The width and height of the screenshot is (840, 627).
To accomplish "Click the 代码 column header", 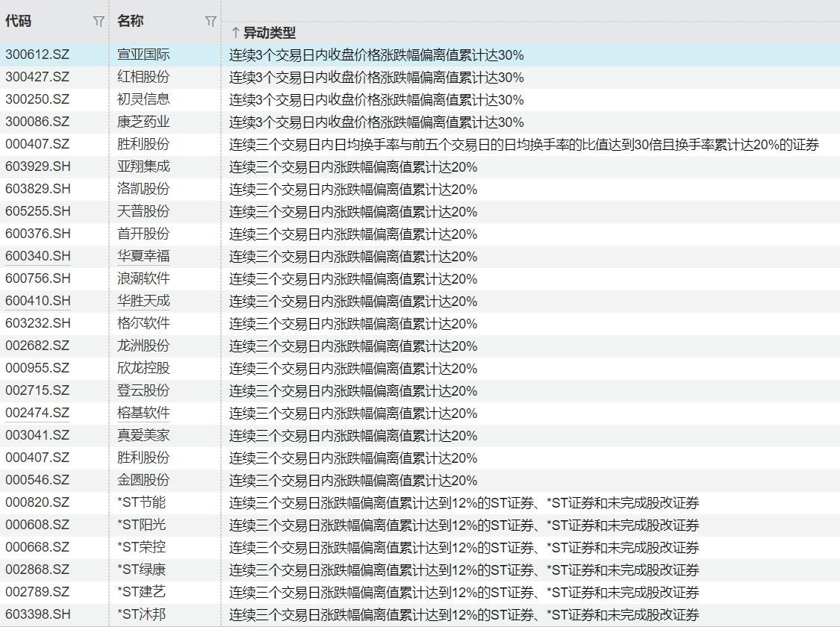I will 19,22.
